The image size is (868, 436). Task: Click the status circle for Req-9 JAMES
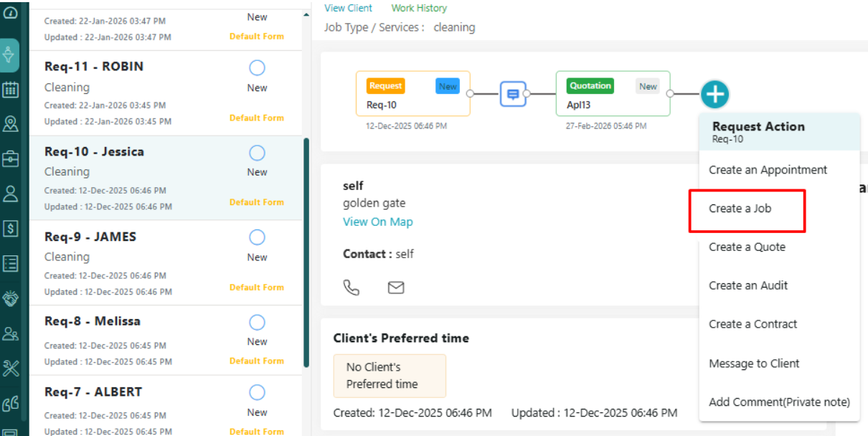[x=257, y=237]
